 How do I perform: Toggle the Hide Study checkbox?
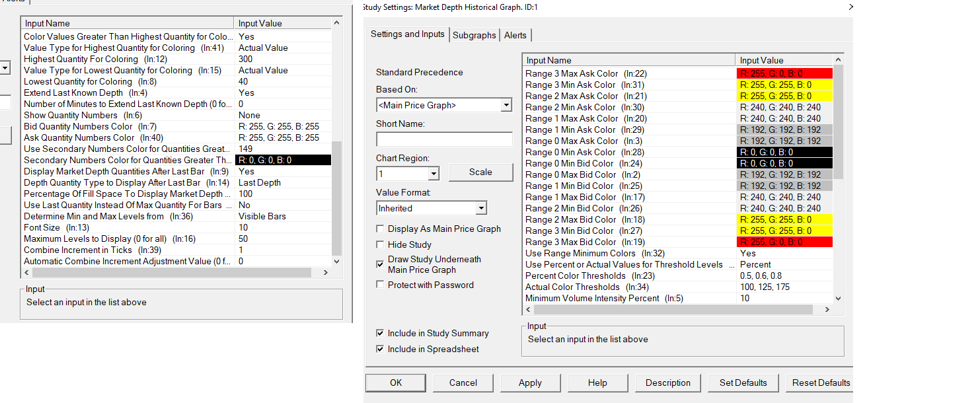pos(380,244)
